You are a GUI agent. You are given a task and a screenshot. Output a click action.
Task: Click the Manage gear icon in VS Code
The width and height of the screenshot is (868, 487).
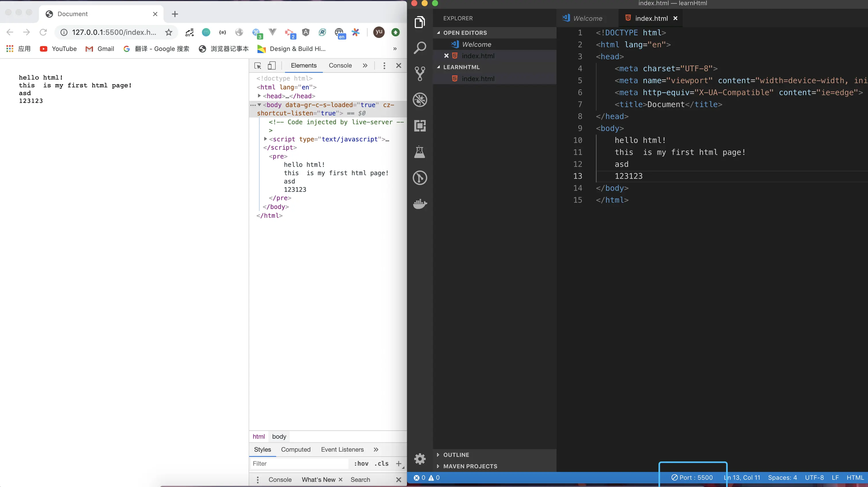tap(420, 459)
